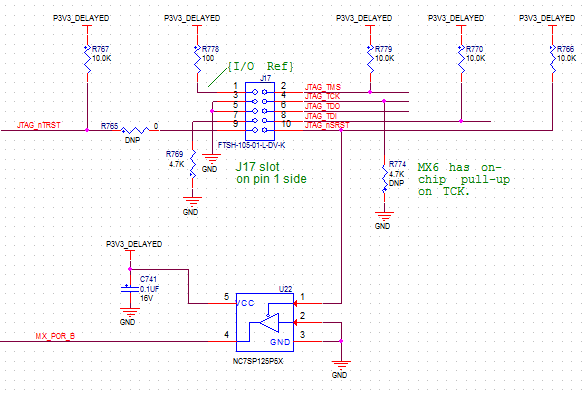Pick resistor R769 4.7K symbol

tap(193, 164)
